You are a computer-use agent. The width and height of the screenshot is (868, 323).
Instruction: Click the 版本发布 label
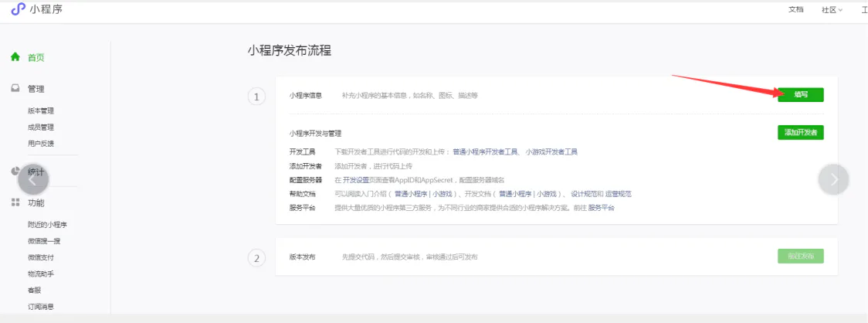[302, 257]
